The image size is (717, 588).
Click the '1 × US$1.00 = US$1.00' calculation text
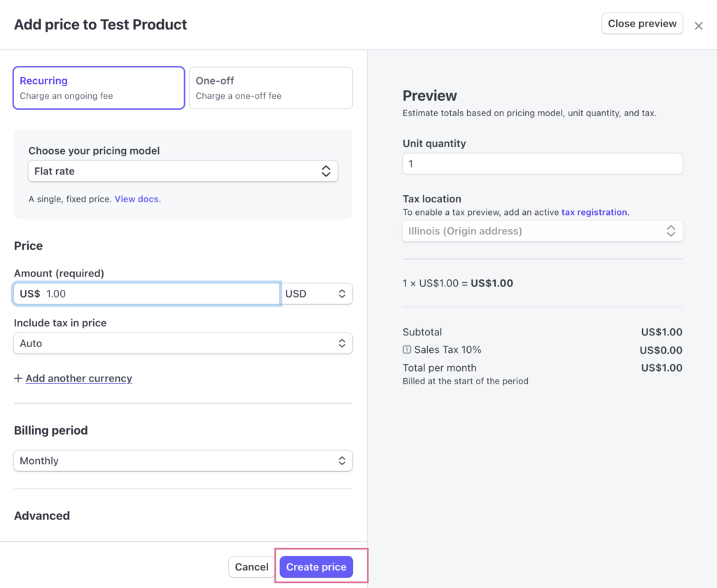pos(458,283)
